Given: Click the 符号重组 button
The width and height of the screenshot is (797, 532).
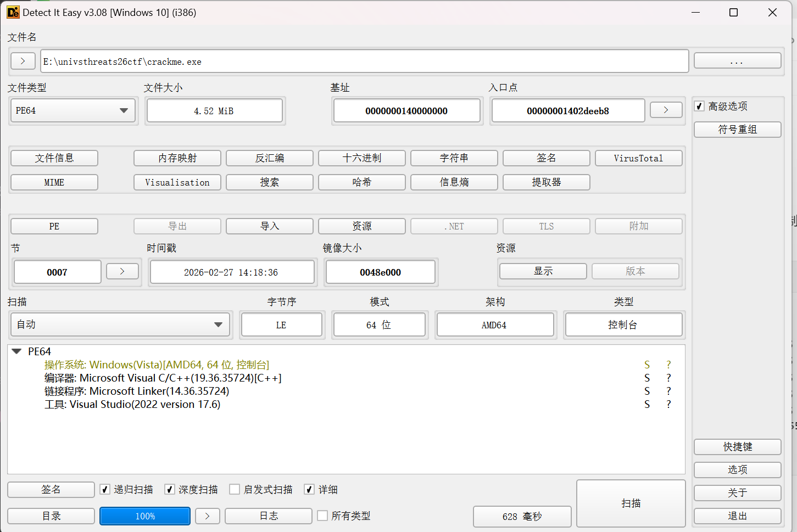Looking at the screenshot, I should [x=738, y=130].
